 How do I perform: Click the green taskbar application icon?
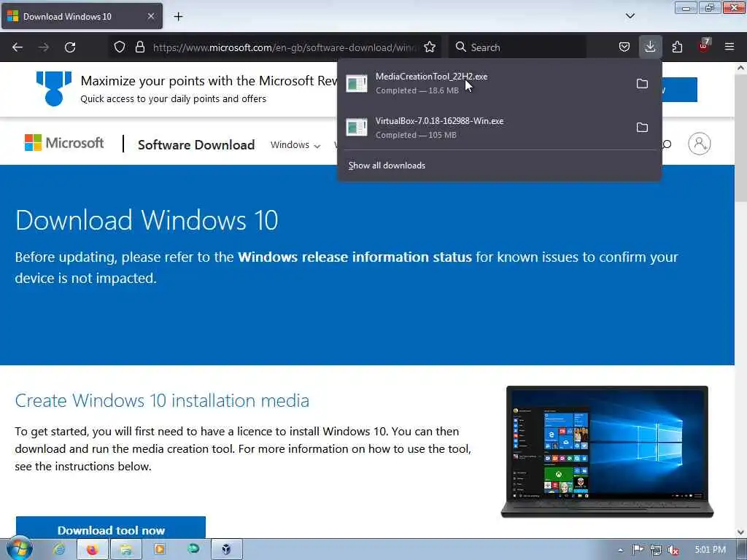click(x=193, y=550)
